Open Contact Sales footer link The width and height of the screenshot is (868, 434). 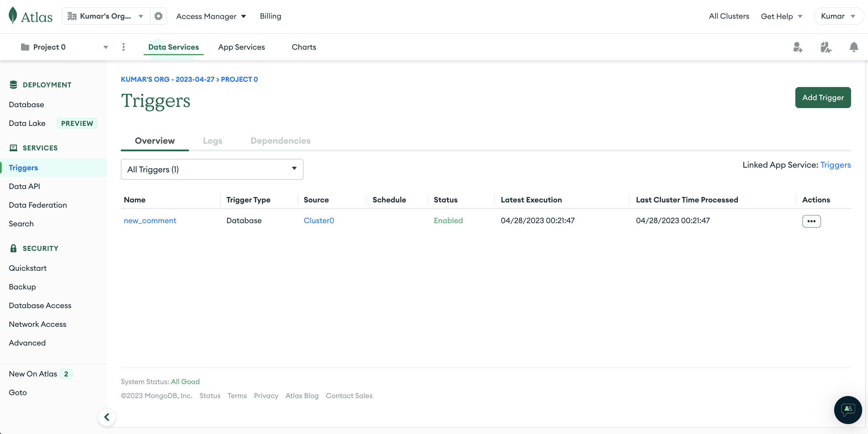click(x=349, y=395)
